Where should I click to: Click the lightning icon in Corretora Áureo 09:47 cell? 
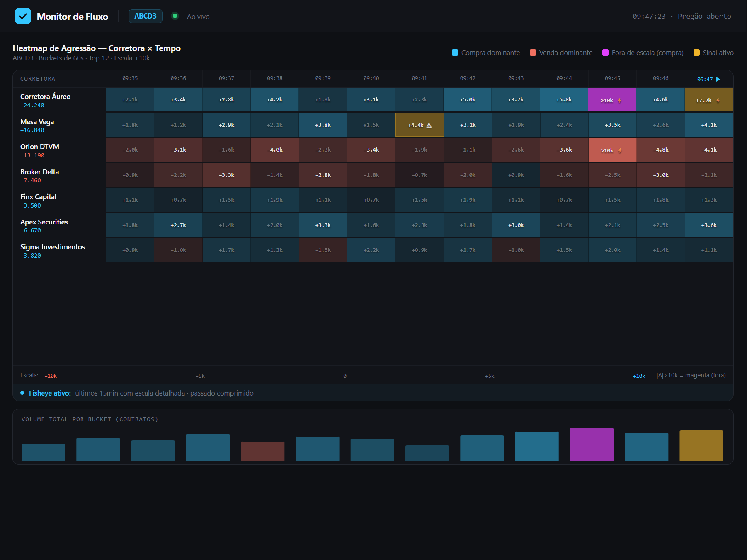[x=718, y=100]
